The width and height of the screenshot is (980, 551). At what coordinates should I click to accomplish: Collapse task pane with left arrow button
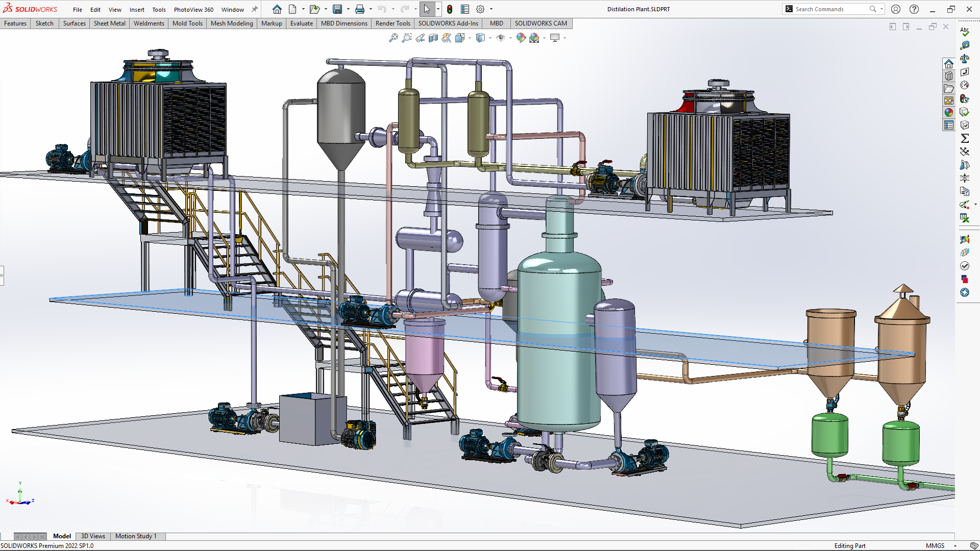click(893, 27)
